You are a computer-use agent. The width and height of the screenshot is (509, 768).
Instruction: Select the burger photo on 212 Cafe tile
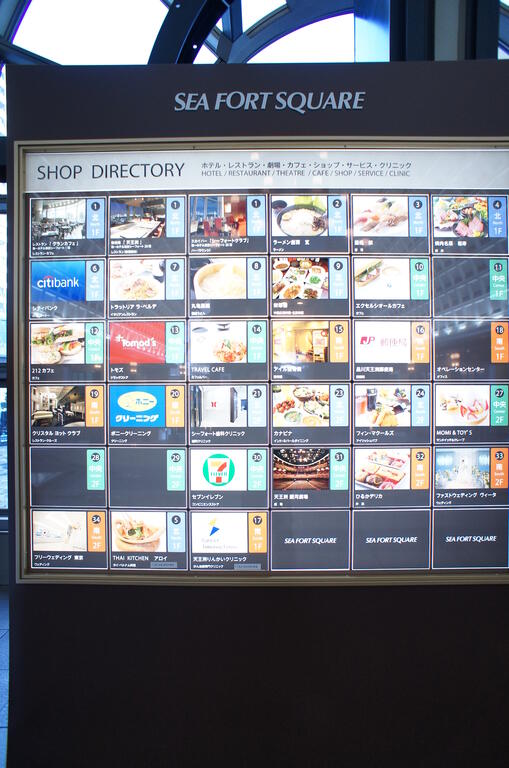[58, 343]
